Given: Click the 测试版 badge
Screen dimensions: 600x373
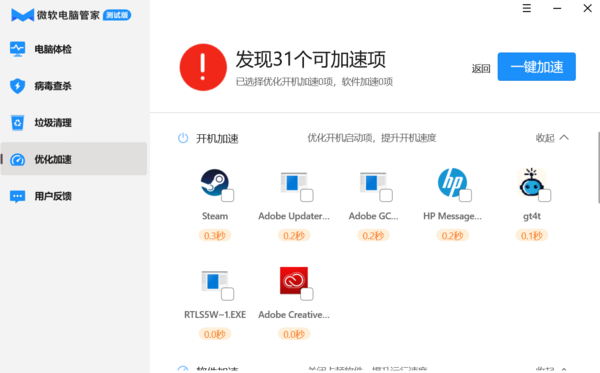Looking at the screenshot, I should [x=117, y=15].
